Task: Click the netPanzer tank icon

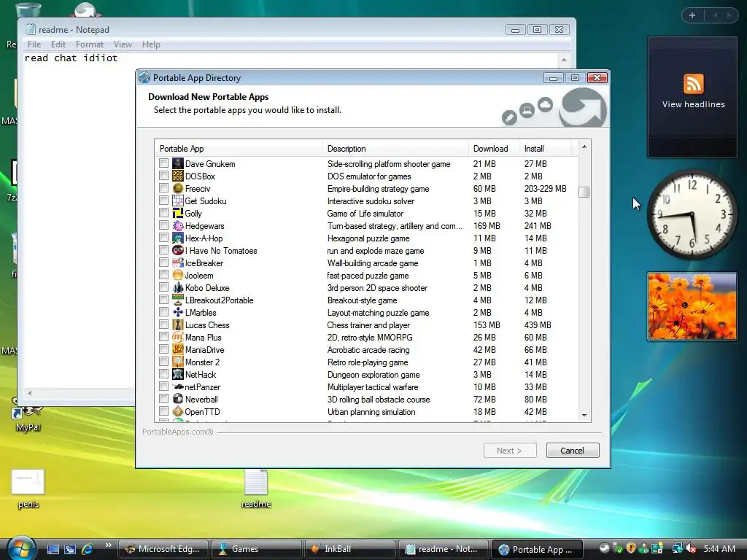Action: click(x=178, y=386)
